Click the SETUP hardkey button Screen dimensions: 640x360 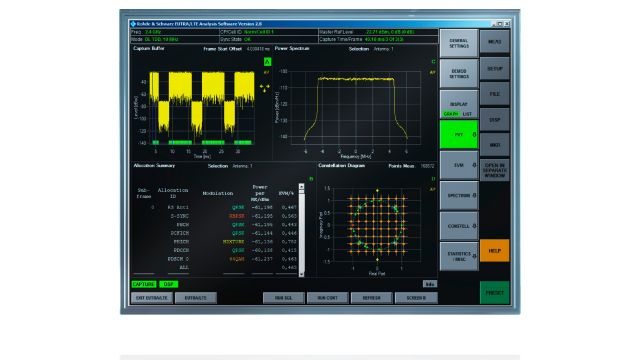coord(495,69)
